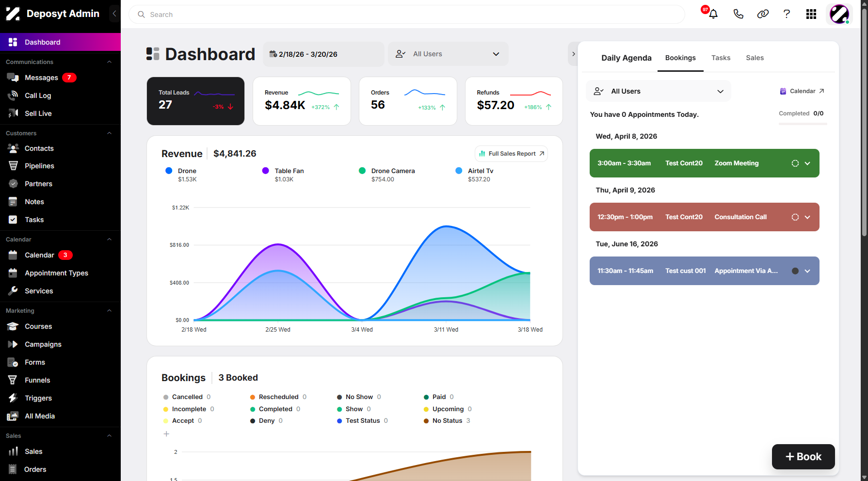This screenshot has width=868, height=481.
Task: Open All Users dropdown in Daily Agenda
Action: 659,91
